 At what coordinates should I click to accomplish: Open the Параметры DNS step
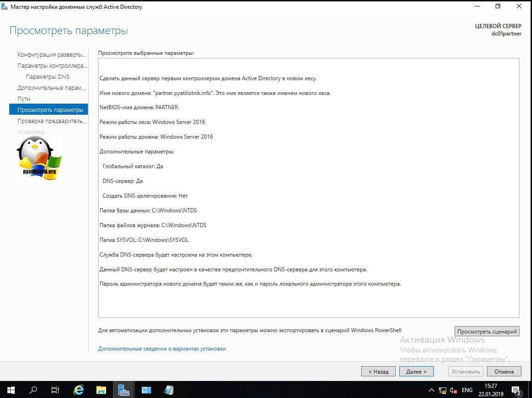point(47,76)
